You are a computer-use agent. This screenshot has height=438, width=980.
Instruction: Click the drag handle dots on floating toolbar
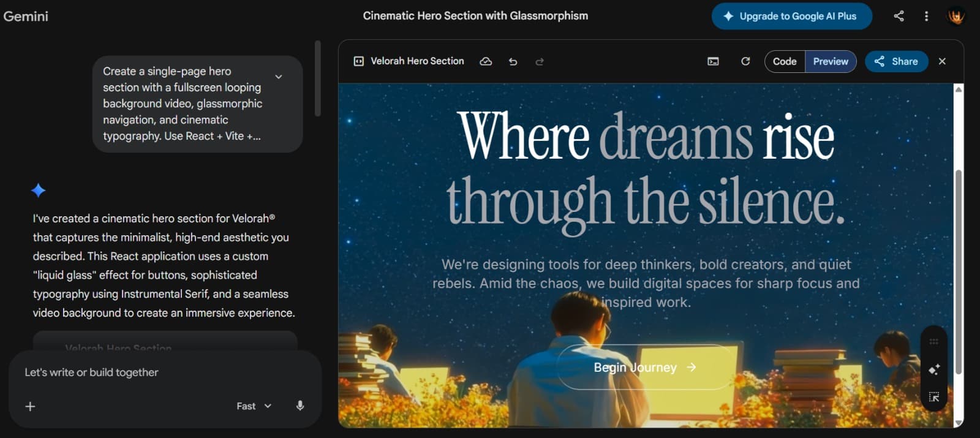pos(933,342)
